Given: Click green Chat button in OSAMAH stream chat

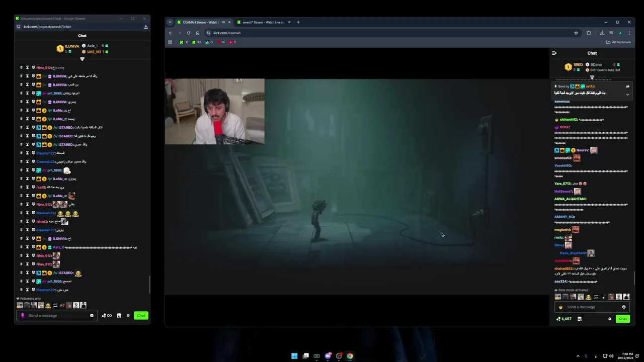Looking at the screenshot, I should click(x=623, y=319).
